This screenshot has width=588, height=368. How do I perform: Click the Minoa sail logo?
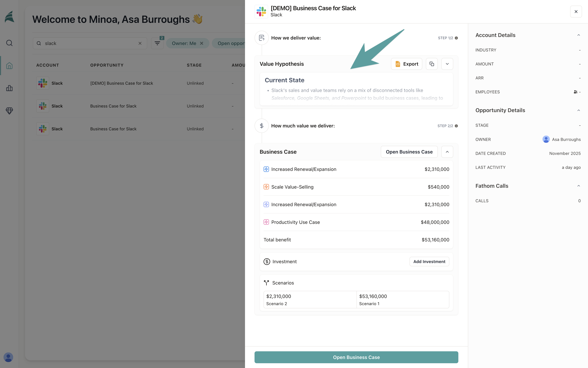tap(10, 17)
